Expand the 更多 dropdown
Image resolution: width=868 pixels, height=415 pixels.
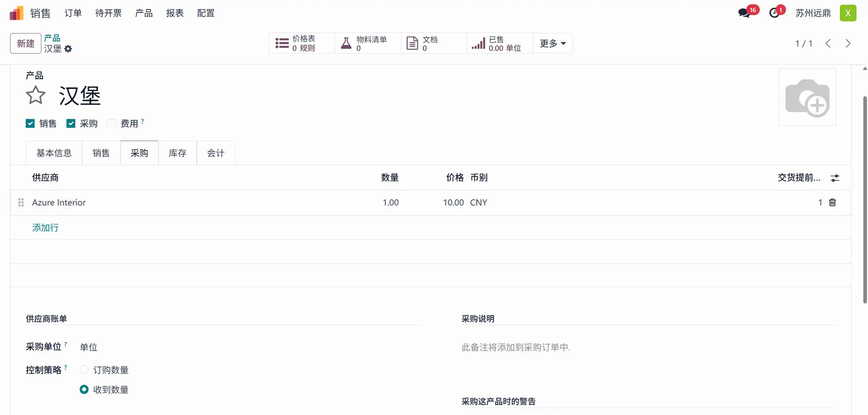click(x=552, y=43)
